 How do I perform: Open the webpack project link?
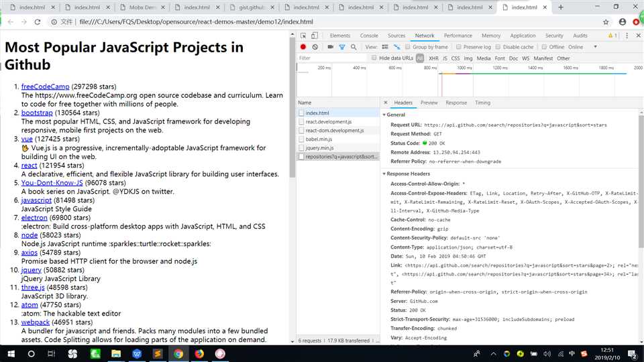36,322
